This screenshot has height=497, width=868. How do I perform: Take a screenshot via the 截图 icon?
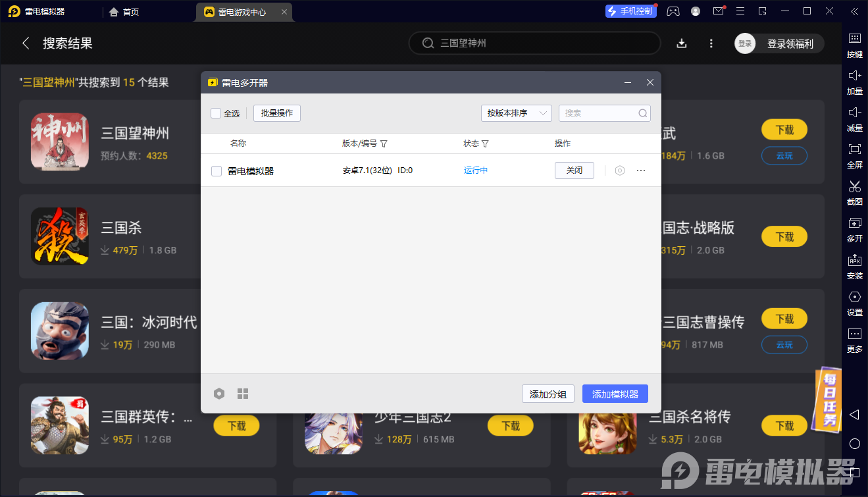854,191
